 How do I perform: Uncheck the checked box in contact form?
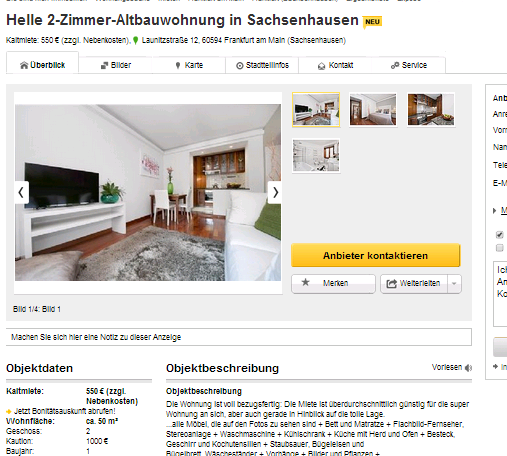499,235
